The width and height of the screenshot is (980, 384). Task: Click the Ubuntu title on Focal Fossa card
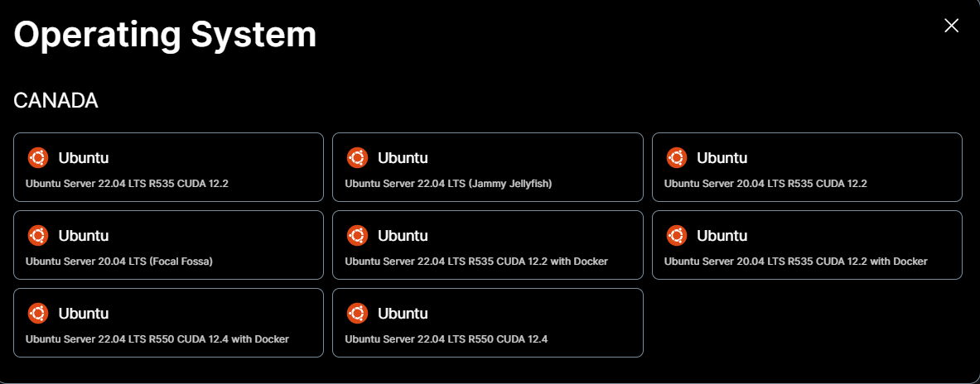(84, 235)
